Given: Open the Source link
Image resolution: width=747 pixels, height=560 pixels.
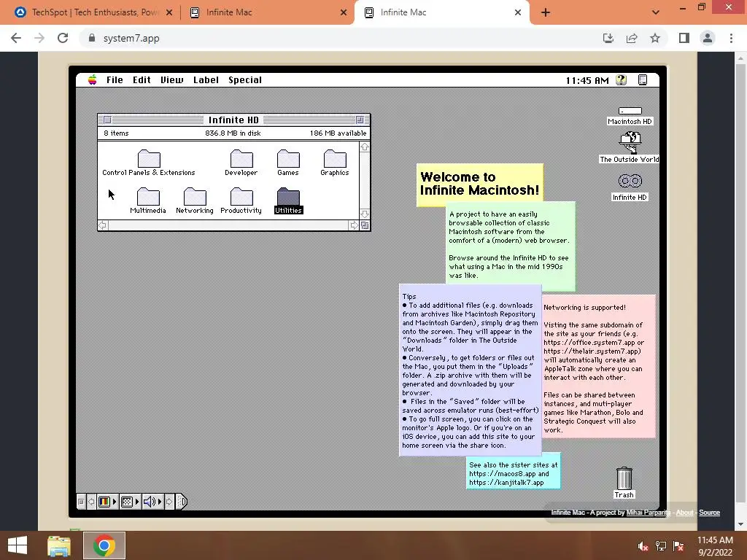Looking at the screenshot, I should [x=709, y=513].
